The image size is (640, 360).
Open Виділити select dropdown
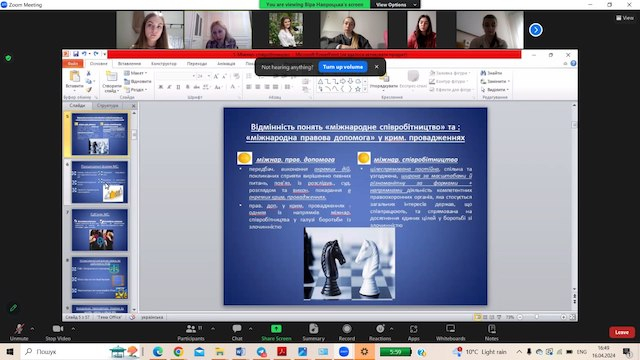tap(495, 89)
